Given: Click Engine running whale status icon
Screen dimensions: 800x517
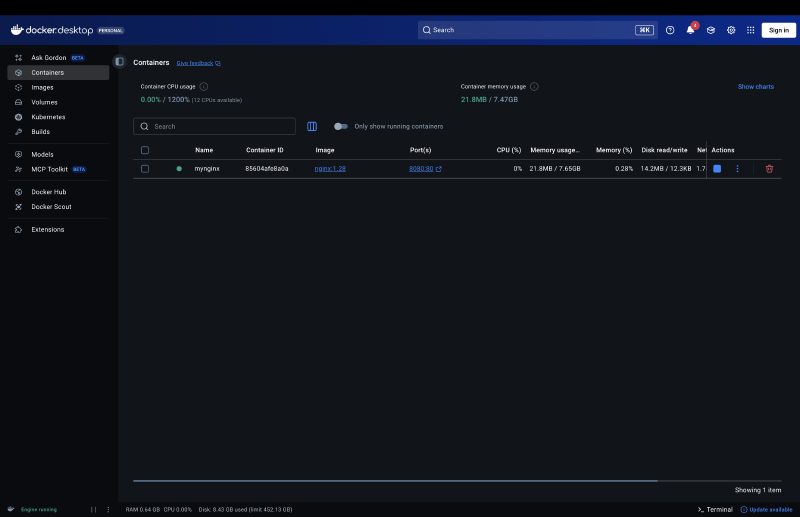Looking at the screenshot, I should click(x=11, y=509).
